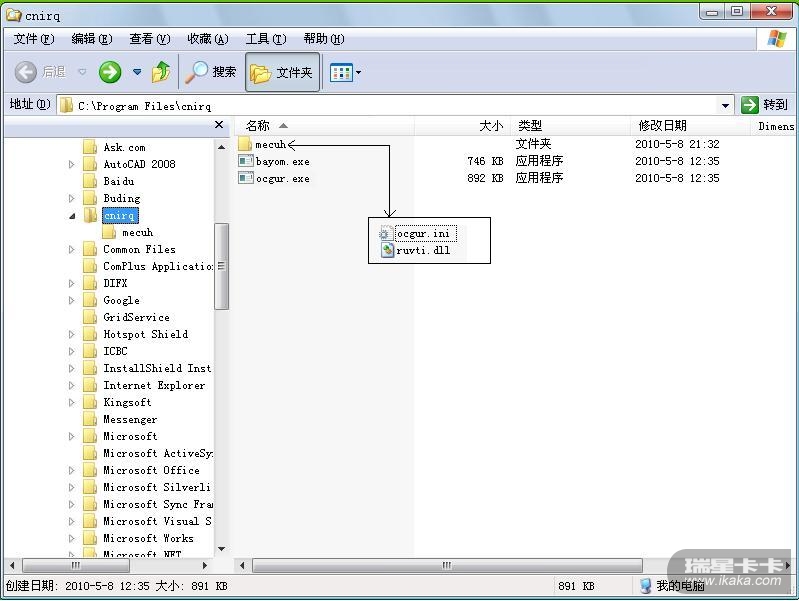Select ComPlus Applications folder in tree
Image resolution: width=799 pixels, height=601 pixels.
(158, 266)
